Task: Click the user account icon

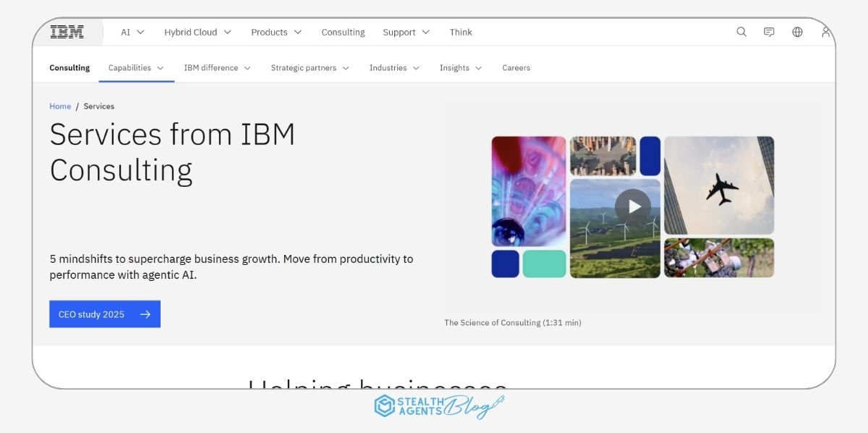Action: tap(825, 32)
